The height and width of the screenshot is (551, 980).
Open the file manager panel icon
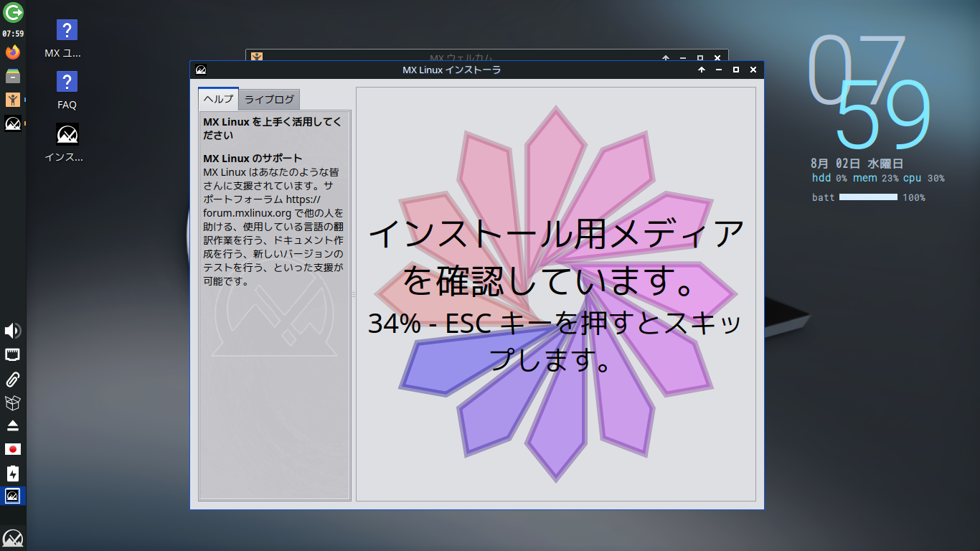pos(13,76)
